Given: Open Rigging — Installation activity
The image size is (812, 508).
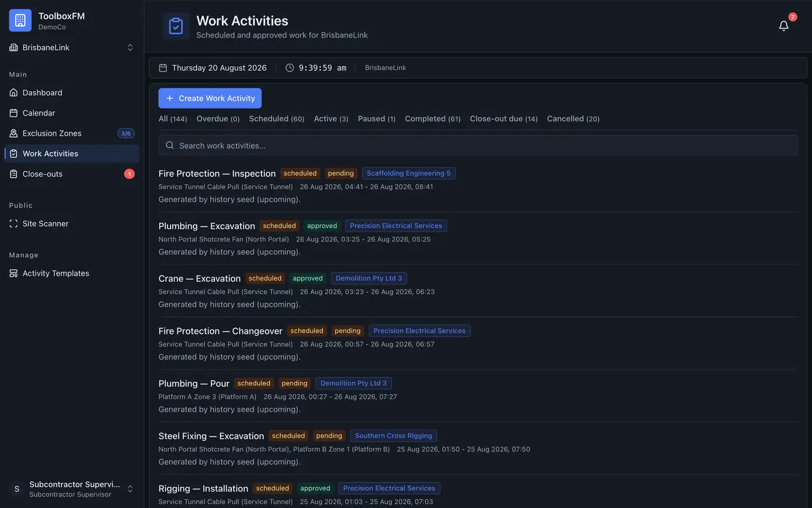Looking at the screenshot, I should click(203, 488).
